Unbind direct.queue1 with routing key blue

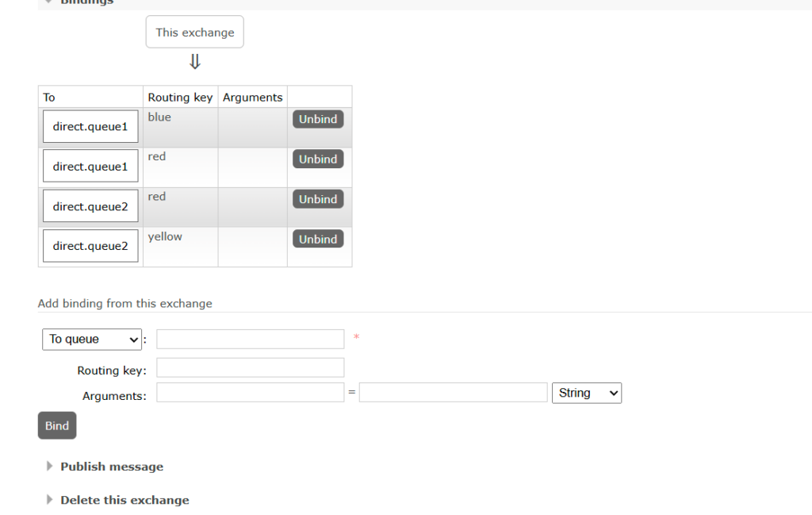(318, 119)
